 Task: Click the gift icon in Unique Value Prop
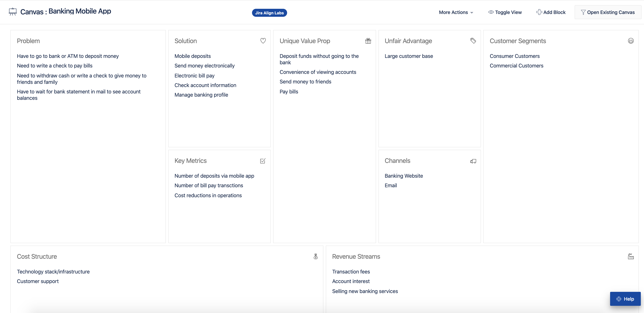point(368,41)
